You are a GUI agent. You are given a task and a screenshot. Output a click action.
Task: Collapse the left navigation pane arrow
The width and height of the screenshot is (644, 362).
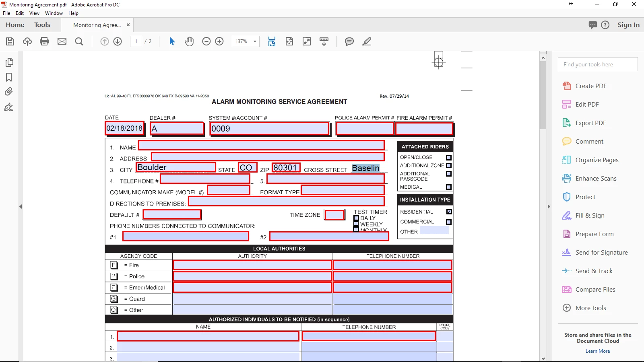20,206
